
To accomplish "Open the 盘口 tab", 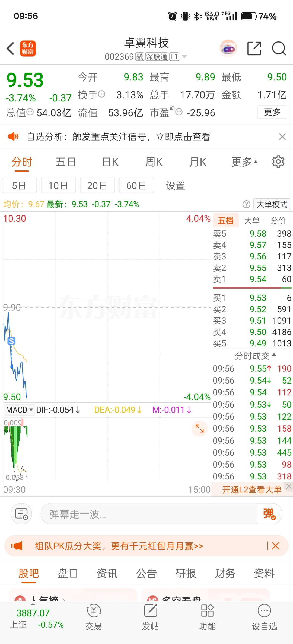I will point(68,574).
